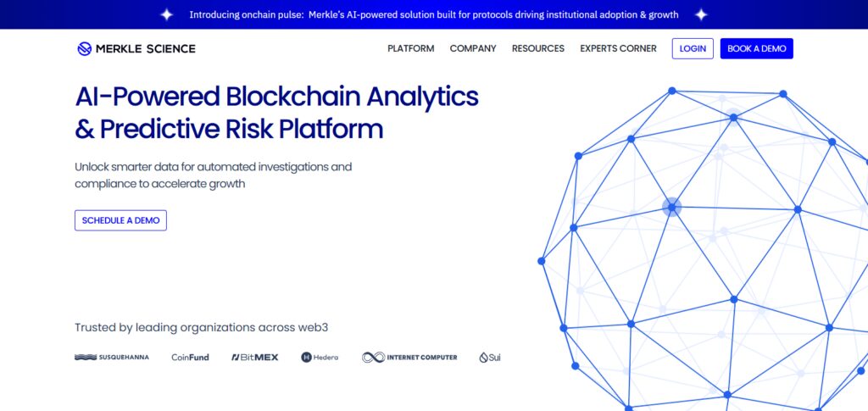Click the Susquehanna logo
The image size is (868, 411).
pyautogui.click(x=112, y=358)
